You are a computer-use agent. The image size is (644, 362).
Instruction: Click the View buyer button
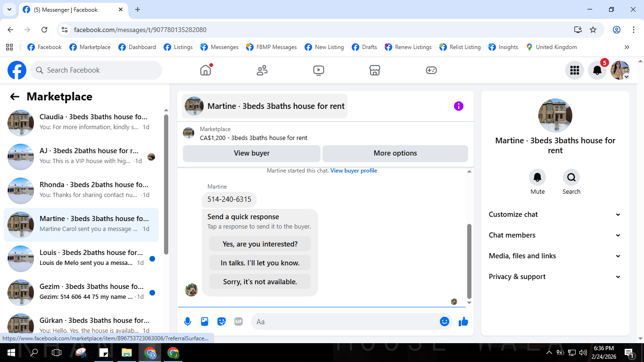[252, 153]
